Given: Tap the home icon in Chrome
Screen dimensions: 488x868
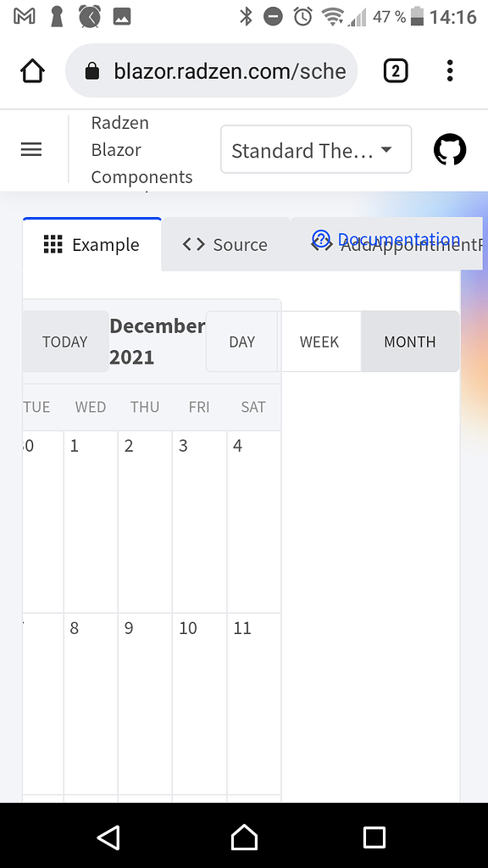Looking at the screenshot, I should coord(32,70).
